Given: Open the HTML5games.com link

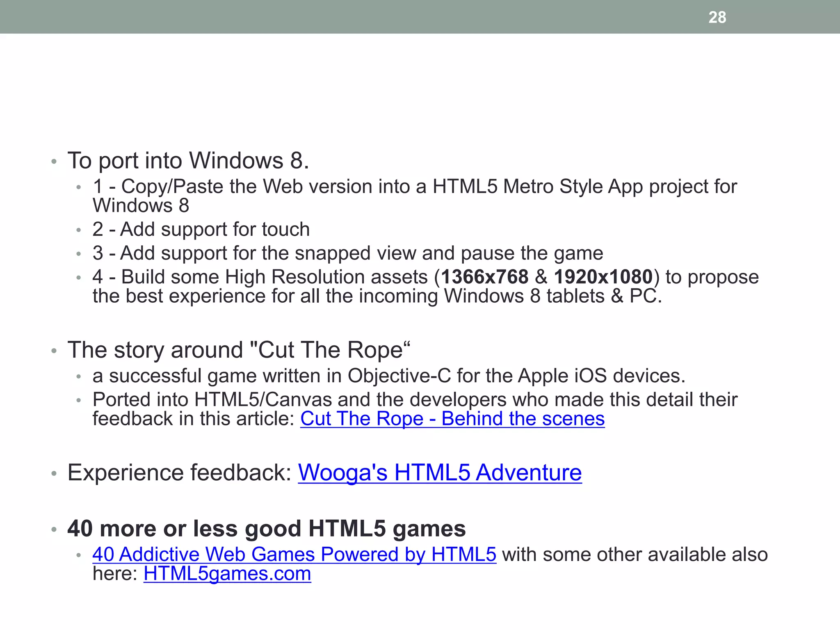Looking at the screenshot, I should tap(227, 573).
